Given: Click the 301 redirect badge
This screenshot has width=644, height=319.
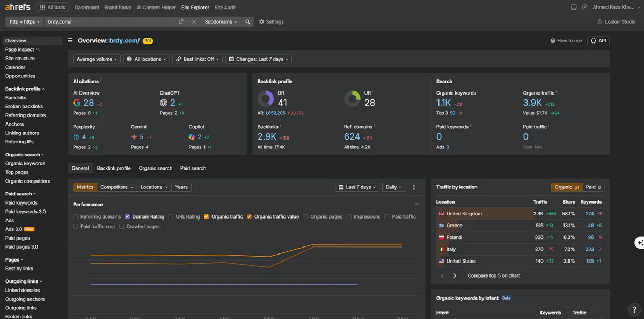Looking at the screenshot, I should click(148, 41).
